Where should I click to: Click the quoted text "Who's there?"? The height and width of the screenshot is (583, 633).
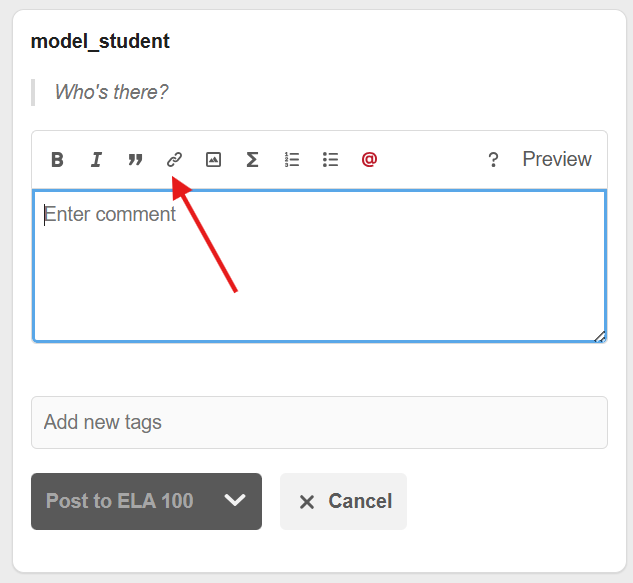[x=111, y=92]
